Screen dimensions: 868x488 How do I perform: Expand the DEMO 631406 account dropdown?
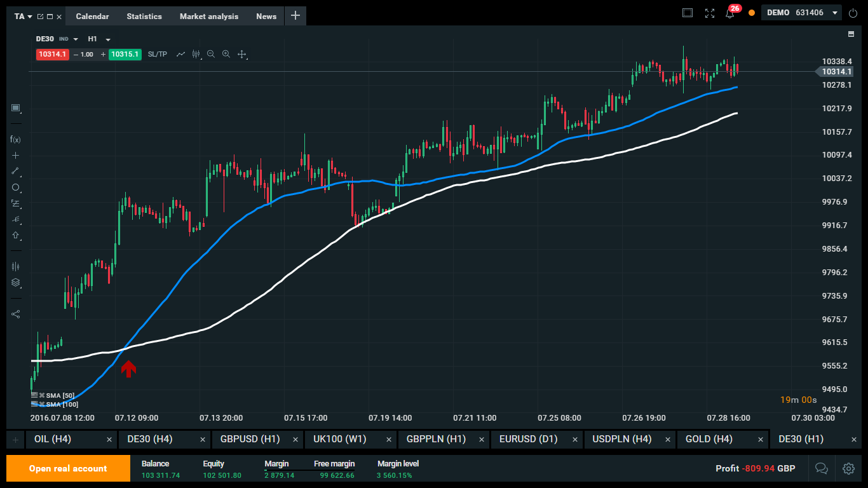click(834, 13)
